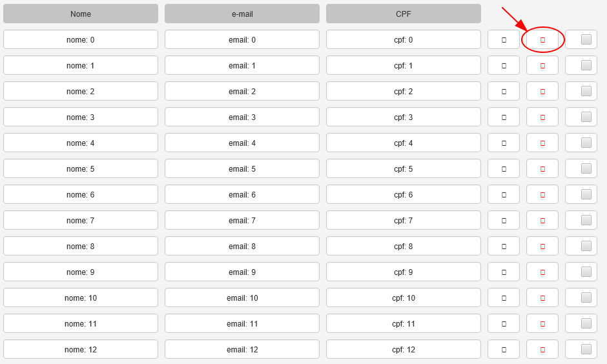Click the "cpf: 1" field

pos(404,65)
